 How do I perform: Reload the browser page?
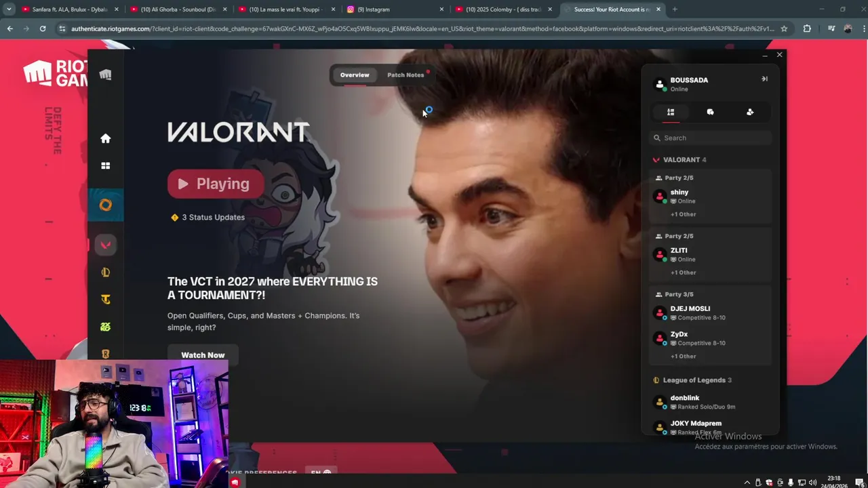point(43,28)
